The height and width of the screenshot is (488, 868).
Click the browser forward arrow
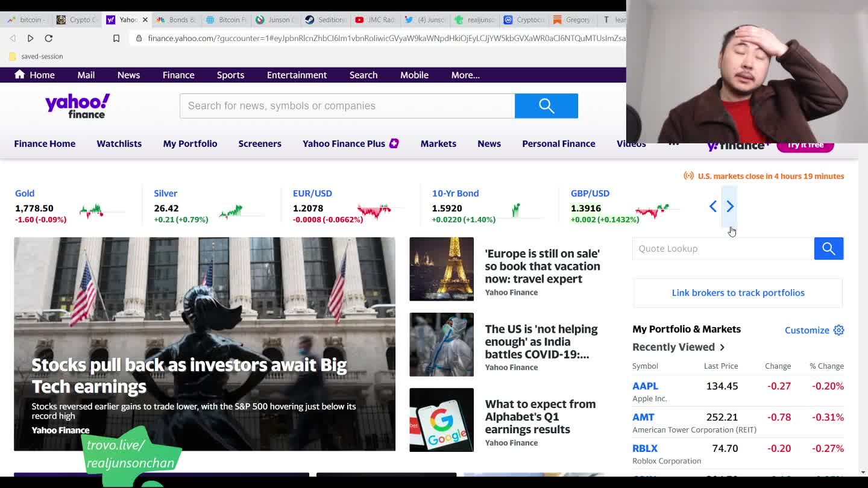coord(31,38)
